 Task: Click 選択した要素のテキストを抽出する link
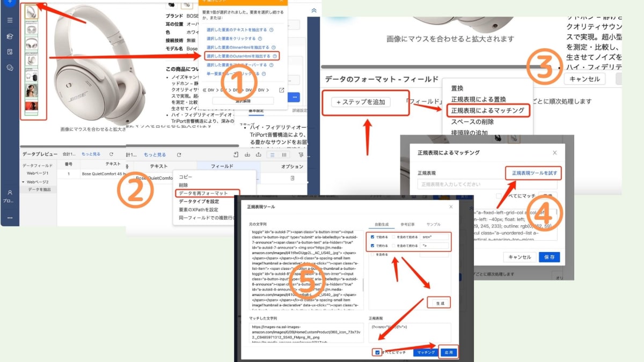coord(237,30)
